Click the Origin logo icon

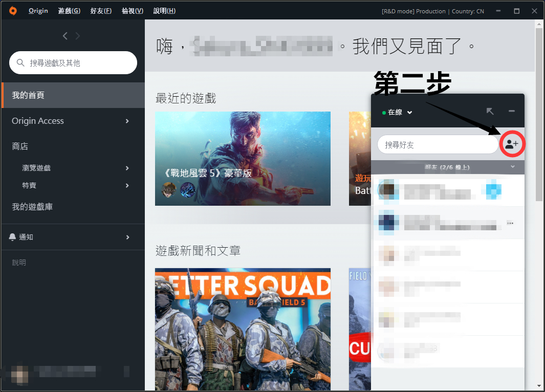tap(13, 11)
